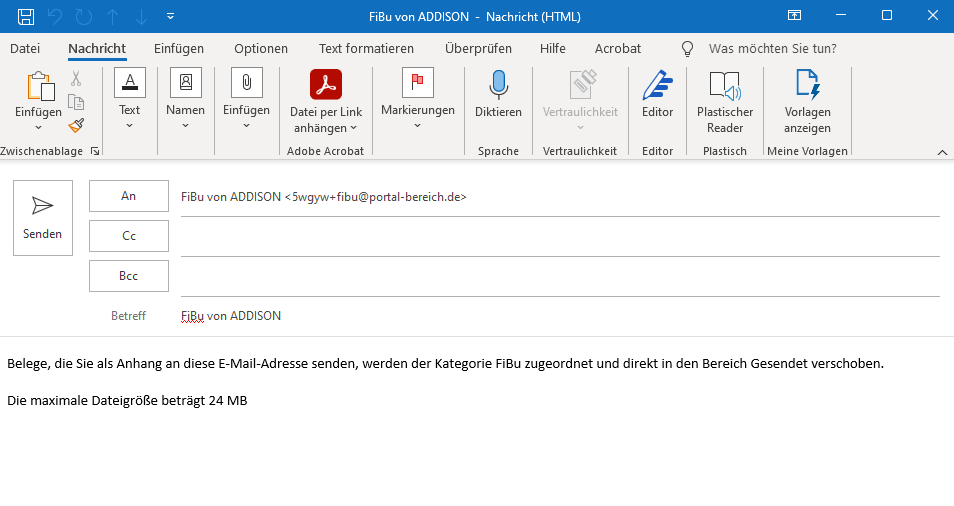Go to previous item with up arrow

113,16
